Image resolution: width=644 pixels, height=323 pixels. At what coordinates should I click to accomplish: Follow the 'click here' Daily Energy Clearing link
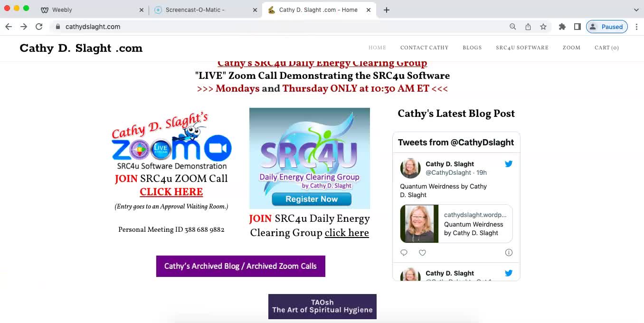tap(347, 233)
